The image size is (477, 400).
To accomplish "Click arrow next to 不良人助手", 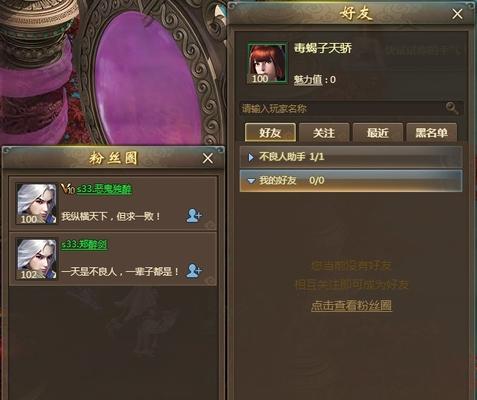I will click(251, 157).
